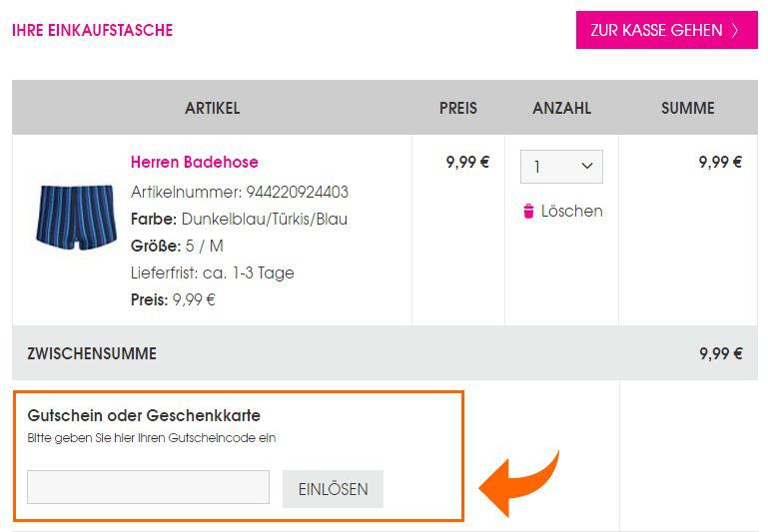Image resolution: width=768 pixels, height=532 pixels.
Task: Proceed with Zur Kasse Gehen button
Action: (666, 30)
